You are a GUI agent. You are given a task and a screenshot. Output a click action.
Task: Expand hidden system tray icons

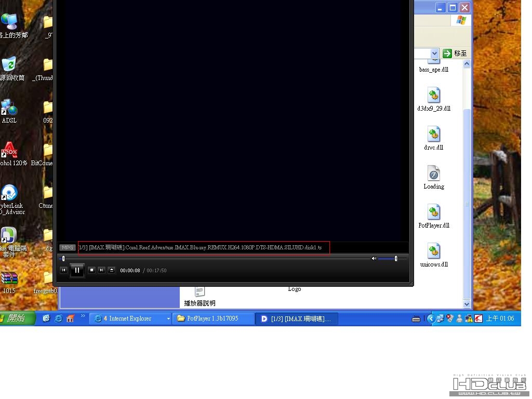(431, 318)
